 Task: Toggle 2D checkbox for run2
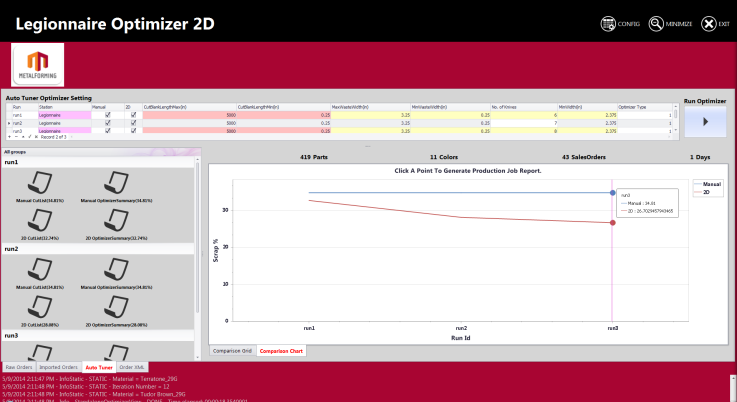coord(133,123)
